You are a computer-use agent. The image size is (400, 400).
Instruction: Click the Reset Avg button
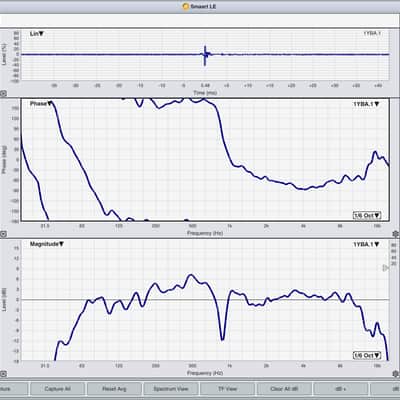[114, 389]
